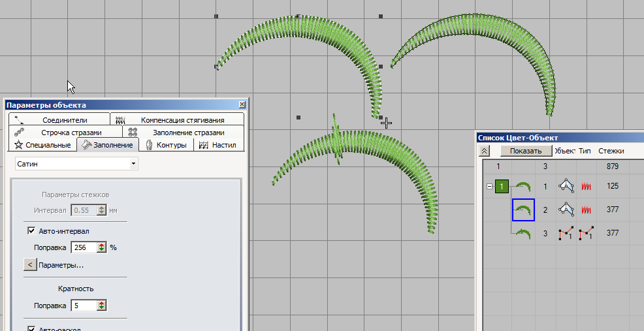Click the Кратность Поправка spinner arrows

[x=101, y=306]
